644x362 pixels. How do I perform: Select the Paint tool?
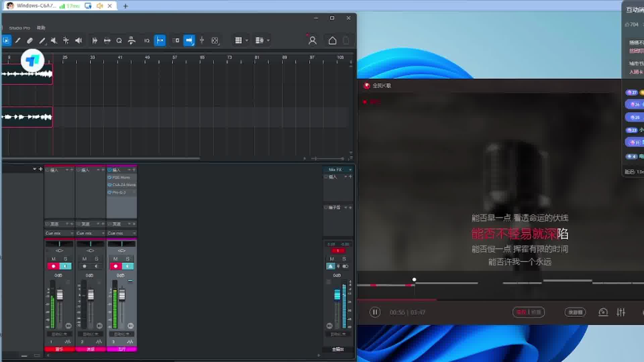(42, 41)
